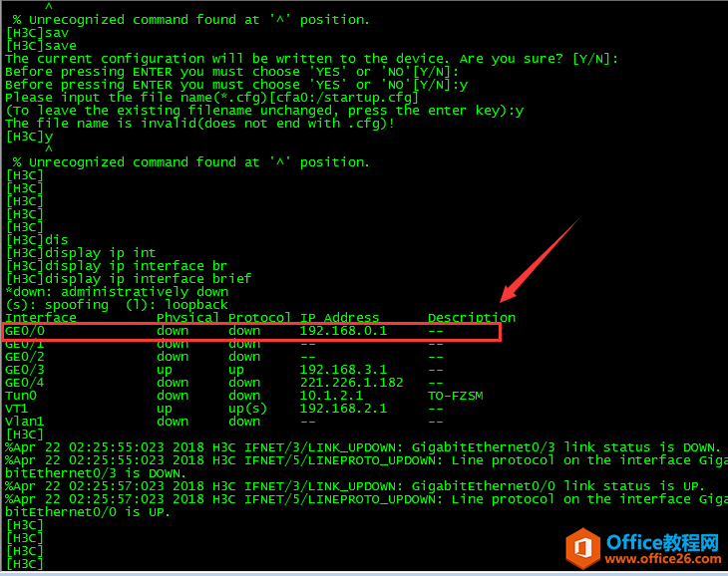728x576 pixels.
Task: Click the Tun0 interface entry
Action: click(20, 396)
